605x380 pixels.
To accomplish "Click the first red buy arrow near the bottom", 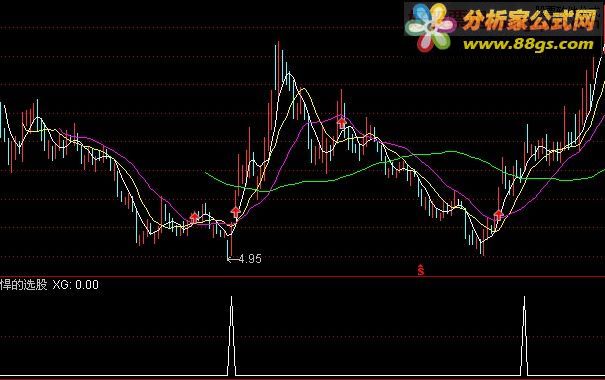I will pos(194,218).
